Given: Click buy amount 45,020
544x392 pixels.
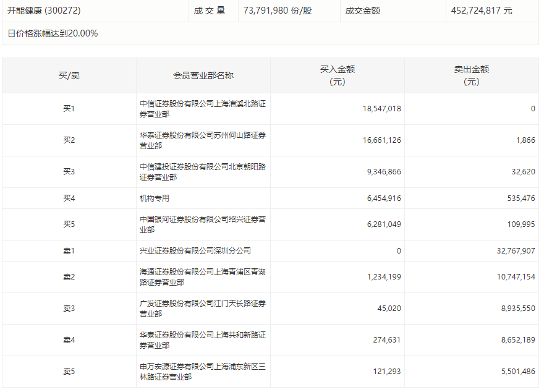Looking at the screenshot, I should click(389, 309).
